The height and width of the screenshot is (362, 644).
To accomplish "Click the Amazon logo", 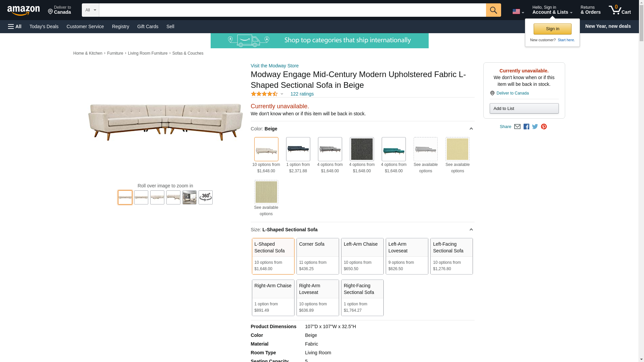I will click(x=23, y=11).
